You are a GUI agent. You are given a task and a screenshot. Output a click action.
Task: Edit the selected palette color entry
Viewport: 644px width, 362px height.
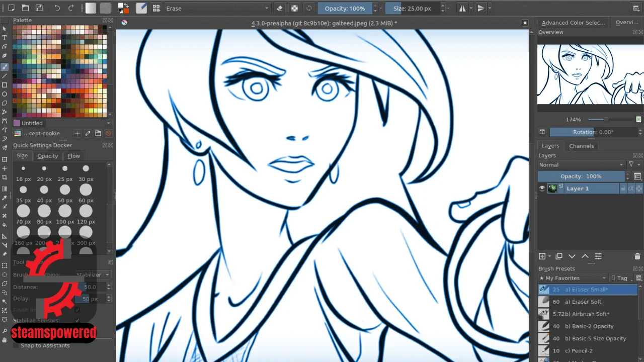pos(88,133)
